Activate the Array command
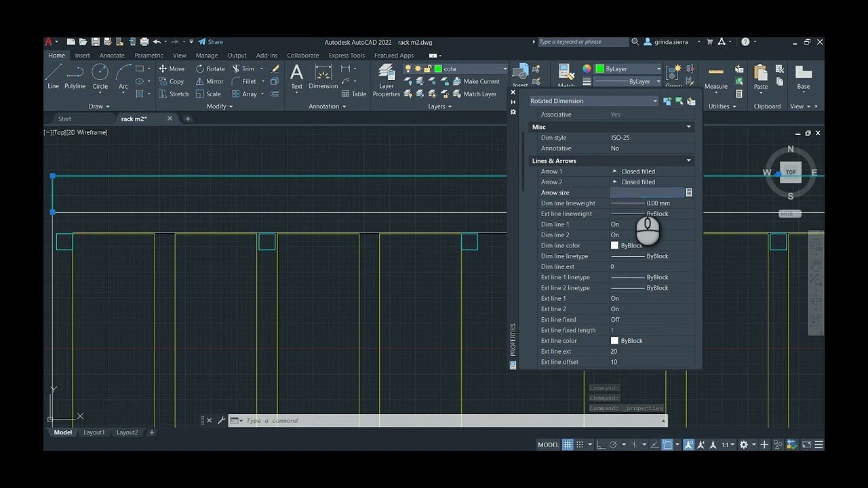The height and width of the screenshot is (488, 868). pos(244,94)
